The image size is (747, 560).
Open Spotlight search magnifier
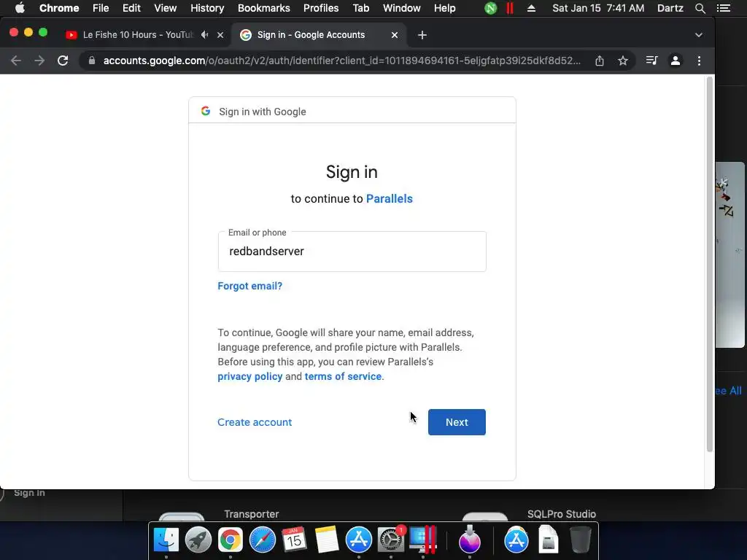(700, 8)
